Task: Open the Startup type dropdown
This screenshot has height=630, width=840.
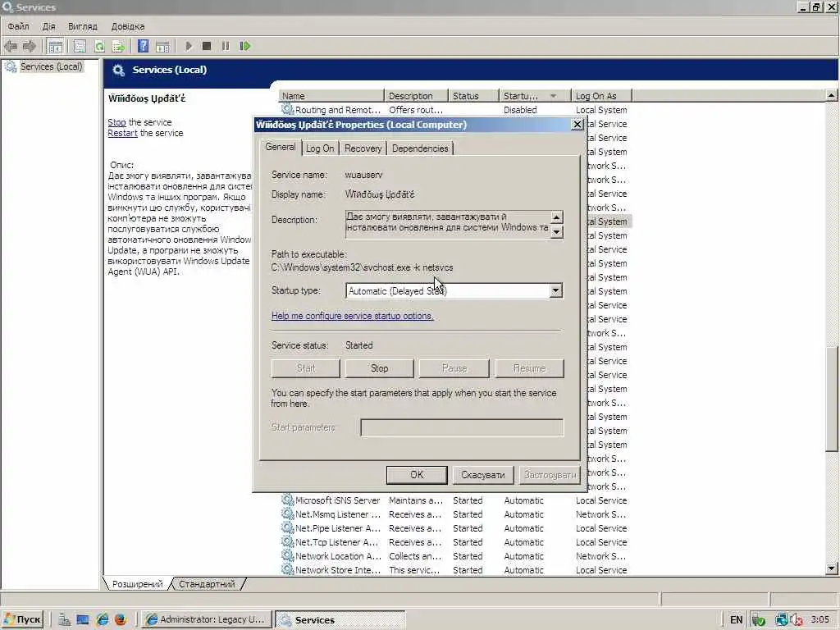Action: (x=555, y=290)
